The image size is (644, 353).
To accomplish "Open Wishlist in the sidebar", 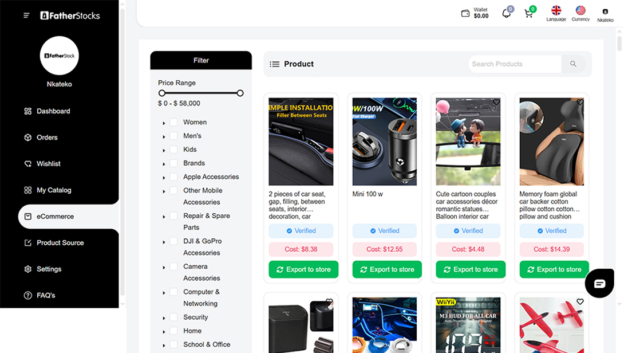I will tap(48, 163).
